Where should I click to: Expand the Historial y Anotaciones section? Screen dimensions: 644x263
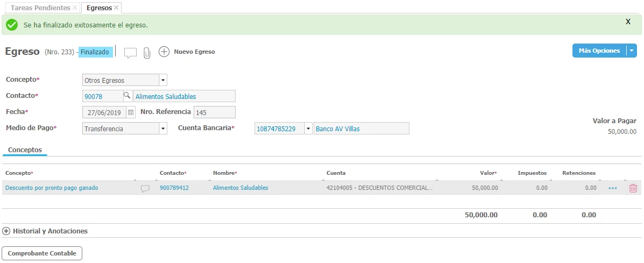click(6, 231)
